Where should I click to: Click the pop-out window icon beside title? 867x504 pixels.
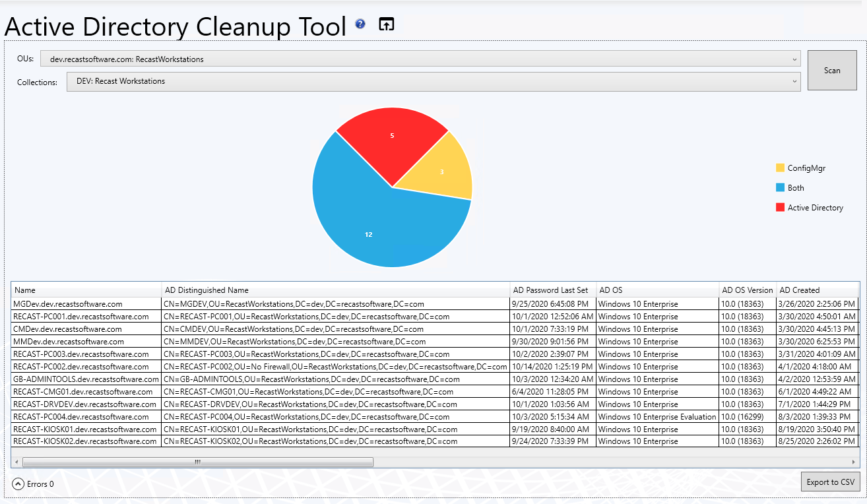pos(387,24)
